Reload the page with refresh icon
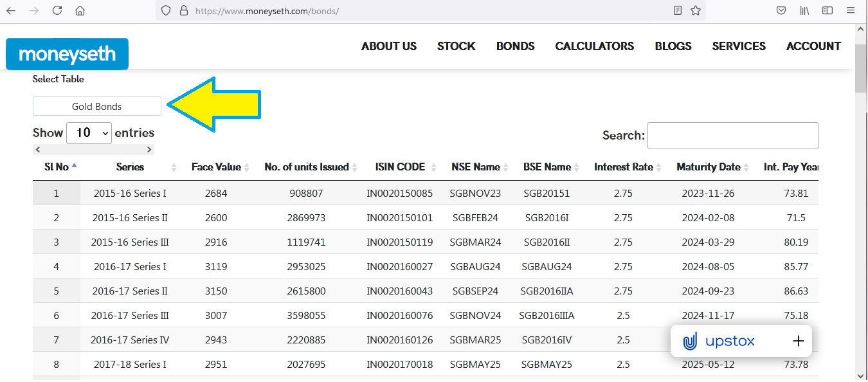Image resolution: width=868 pixels, height=382 pixels. (x=57, y=10)
